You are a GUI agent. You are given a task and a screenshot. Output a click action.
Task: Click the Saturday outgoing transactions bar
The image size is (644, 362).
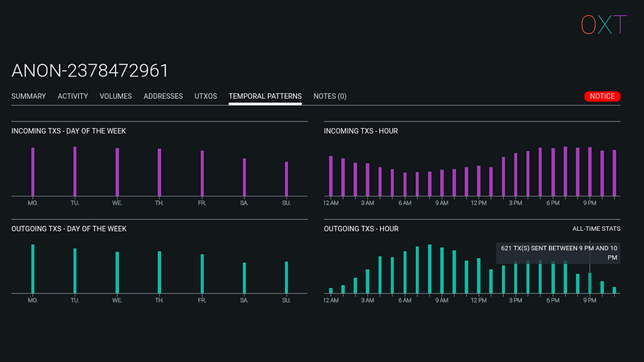point(244,278)
